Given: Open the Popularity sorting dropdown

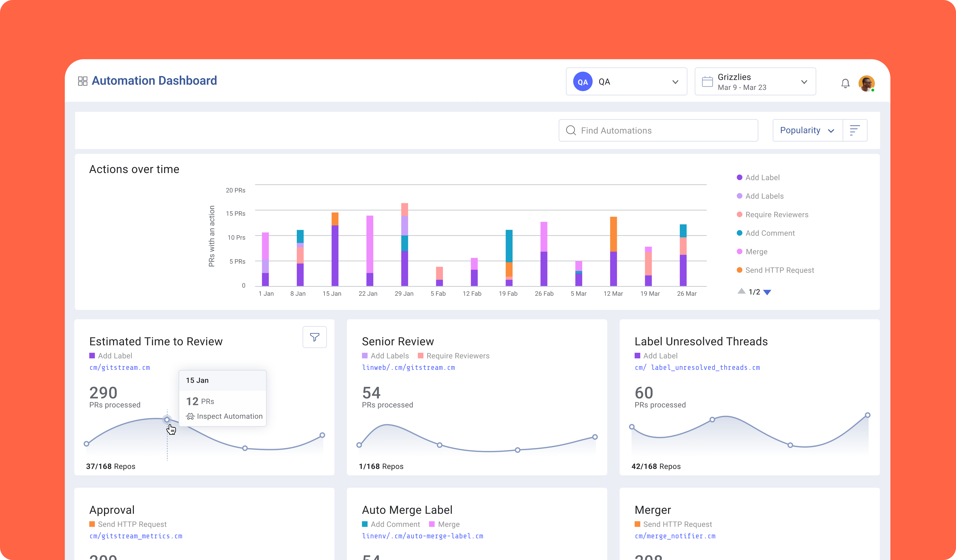Looking at the screenshot, I should pos(807,130).
